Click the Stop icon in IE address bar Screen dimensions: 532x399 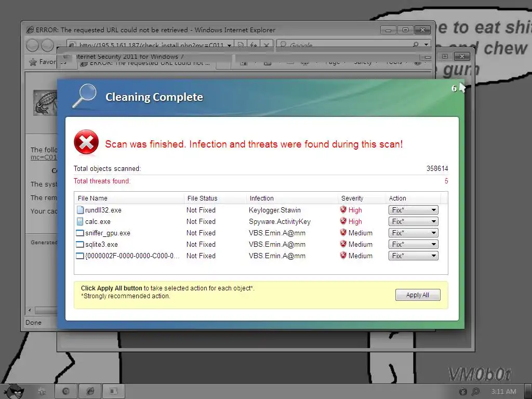tap(267, 45)
